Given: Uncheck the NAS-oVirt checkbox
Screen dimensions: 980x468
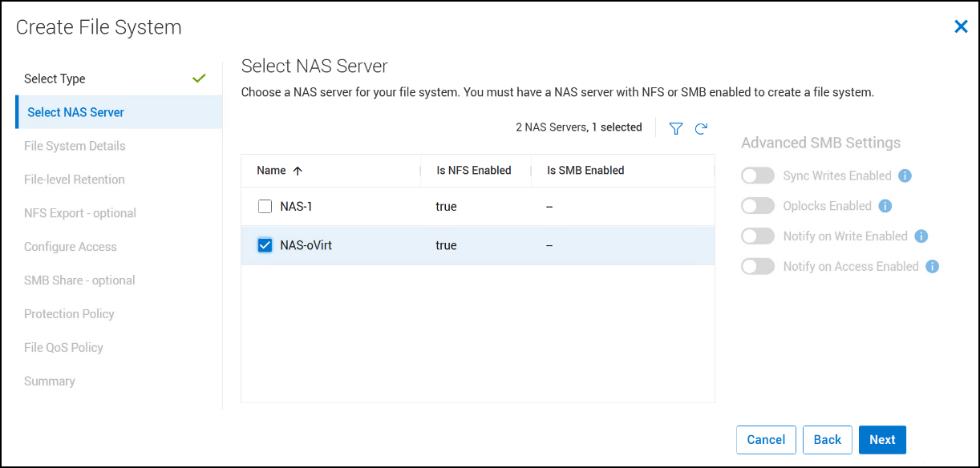Looking at the screenshot, I should [265, 245].
